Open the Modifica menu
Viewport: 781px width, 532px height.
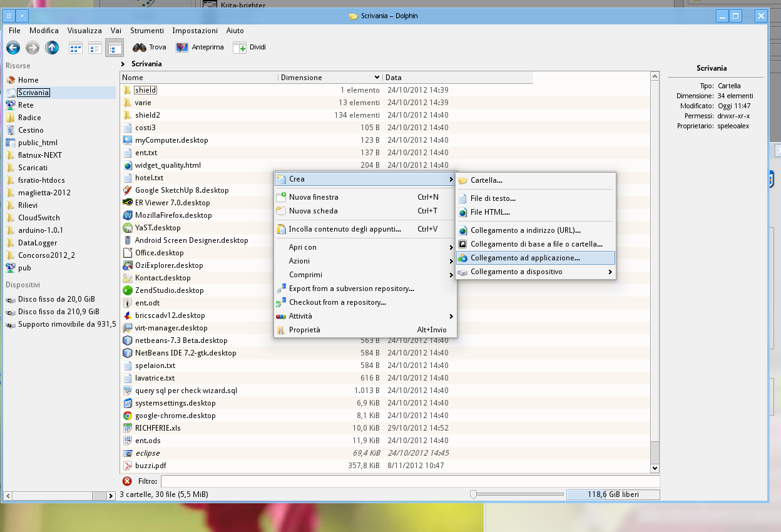click(44, 31)
